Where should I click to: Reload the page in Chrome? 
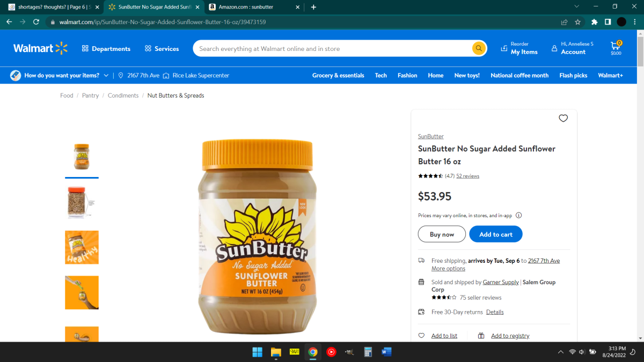click(36, 22)
